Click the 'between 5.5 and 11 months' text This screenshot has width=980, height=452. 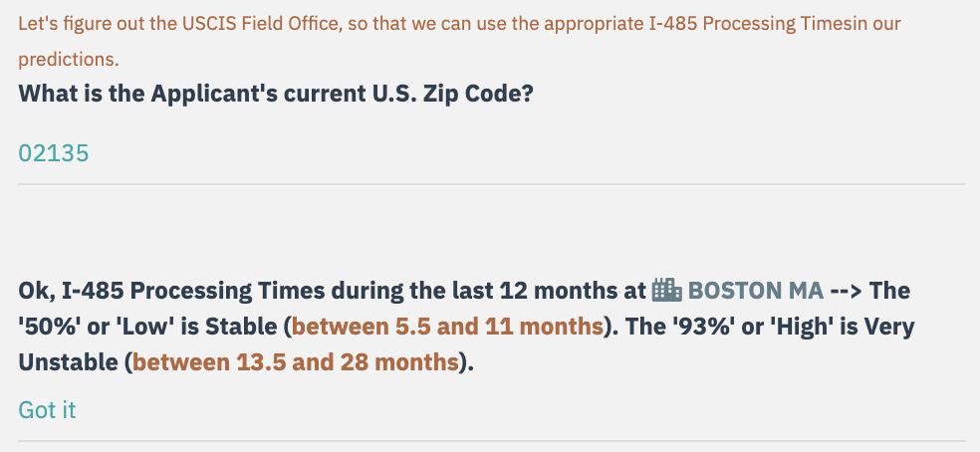click(x=447, y=327)
